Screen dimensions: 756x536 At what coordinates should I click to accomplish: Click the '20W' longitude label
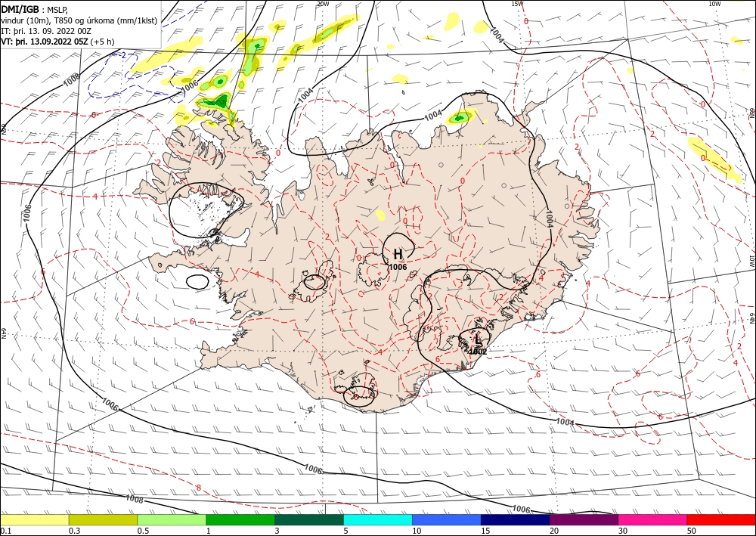pyautogui.click(x=323, y=4)
